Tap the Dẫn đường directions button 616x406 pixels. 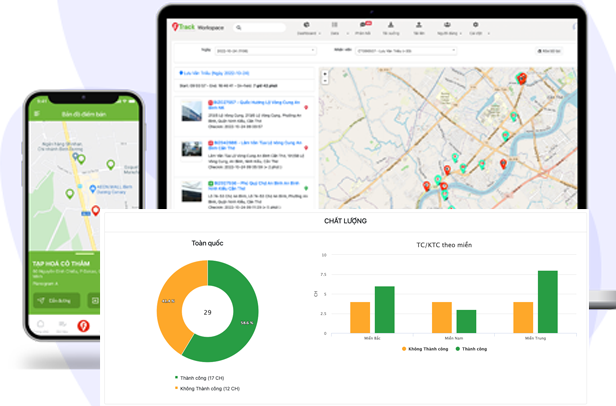coord(57,300)
